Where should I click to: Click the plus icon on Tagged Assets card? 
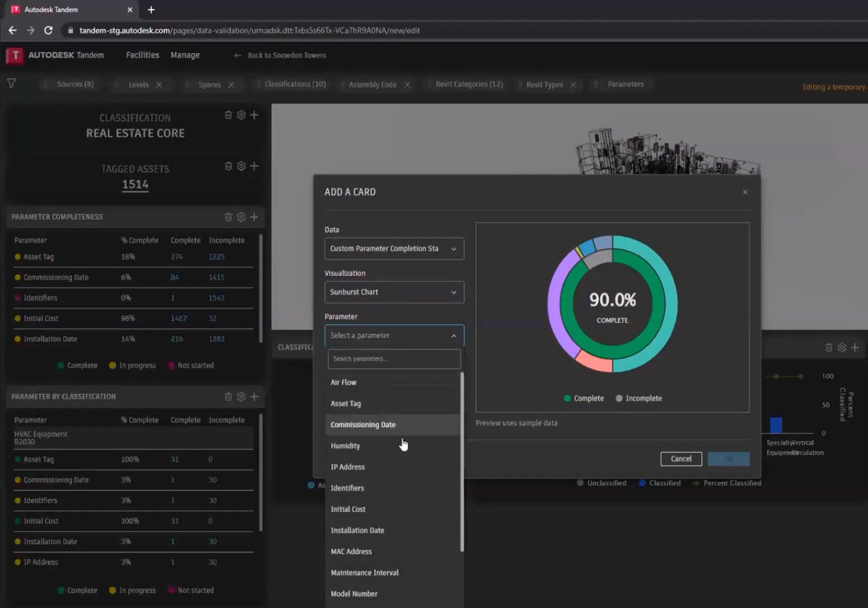coord(254,166)
